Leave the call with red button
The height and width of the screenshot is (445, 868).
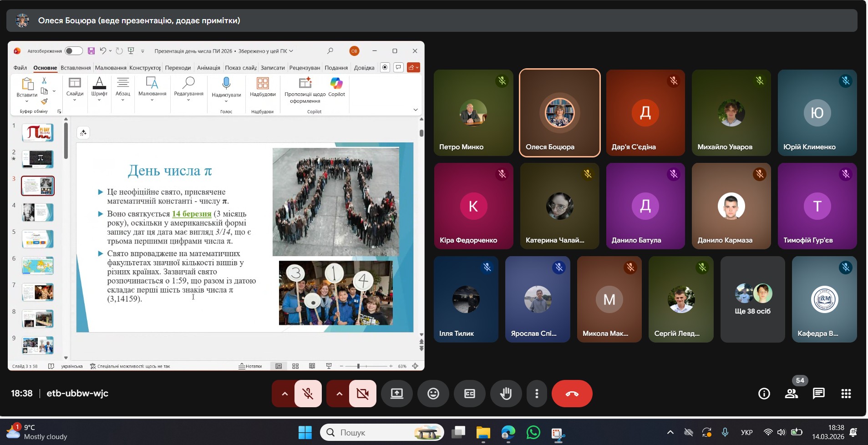point(572,394)
